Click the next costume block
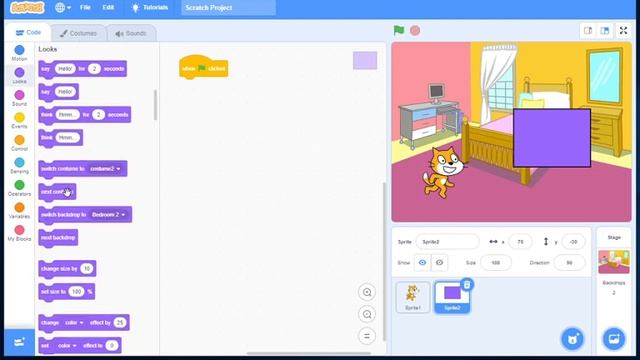Screen dimensions: 640x360 [57, 192]
